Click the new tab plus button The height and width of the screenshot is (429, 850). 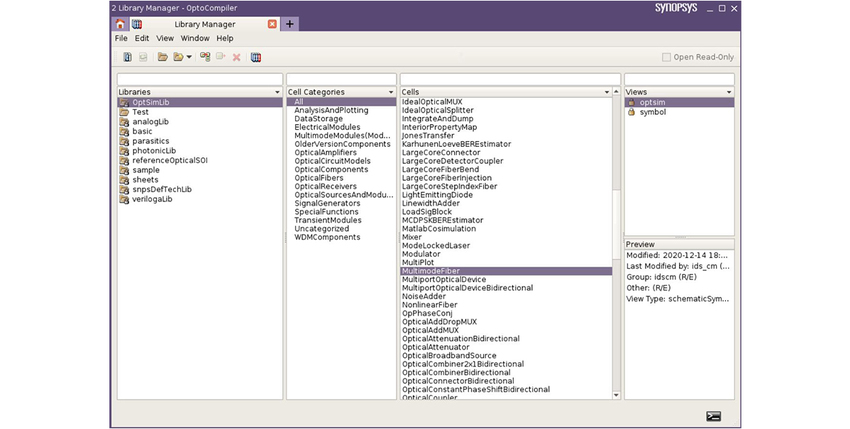289,24
